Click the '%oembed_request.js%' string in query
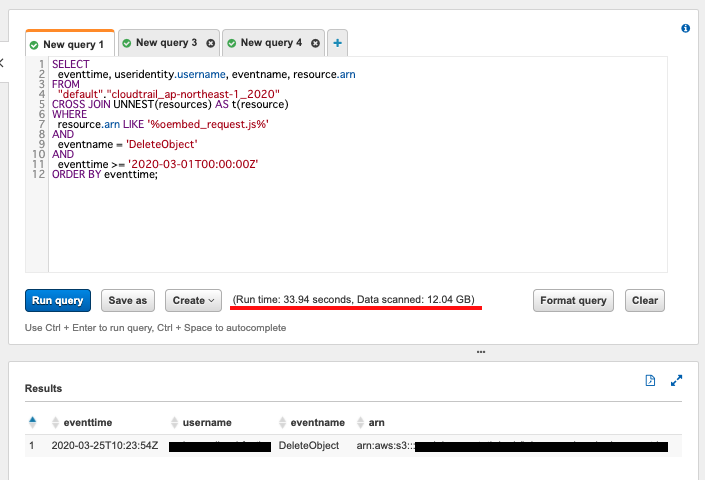Viewport: 705px width, 480px height. pos(208,124)
